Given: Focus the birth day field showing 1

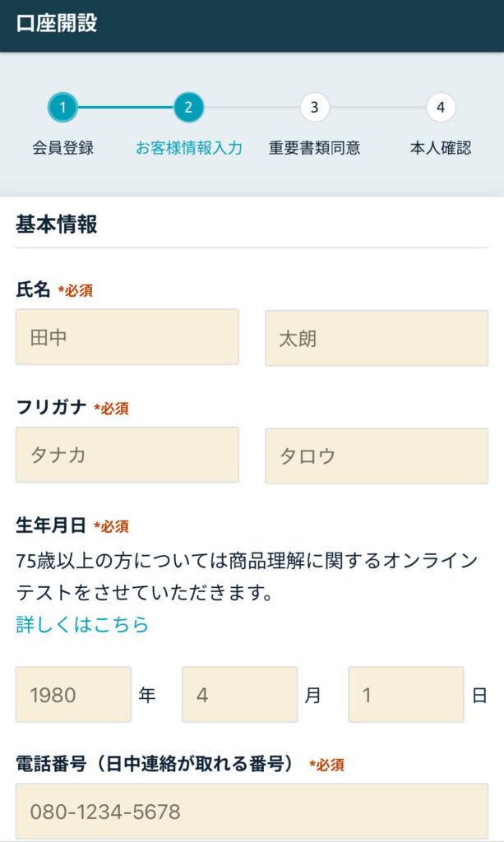Looking at the screenshot, I should pos(405,695).
